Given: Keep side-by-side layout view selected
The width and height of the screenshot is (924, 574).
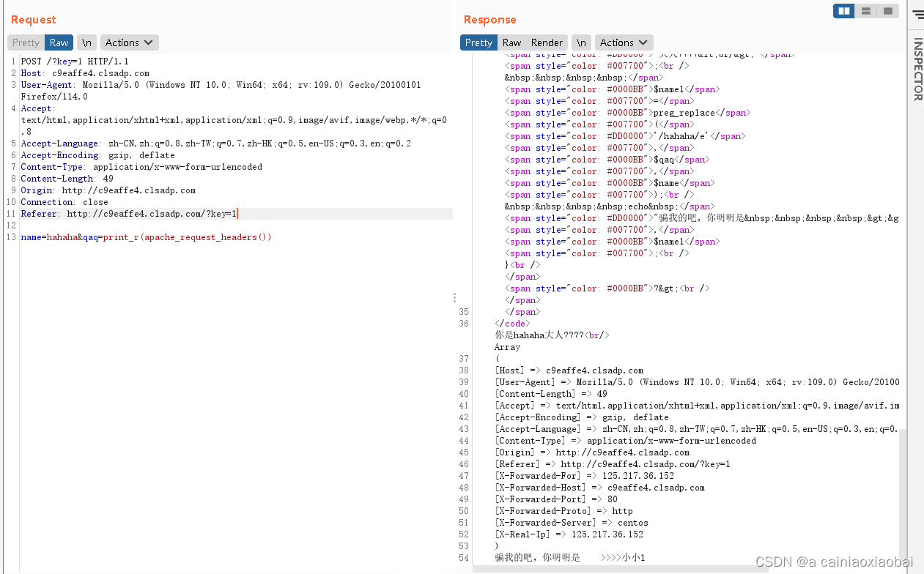Looking at the screenshot, I should [843, 12].
